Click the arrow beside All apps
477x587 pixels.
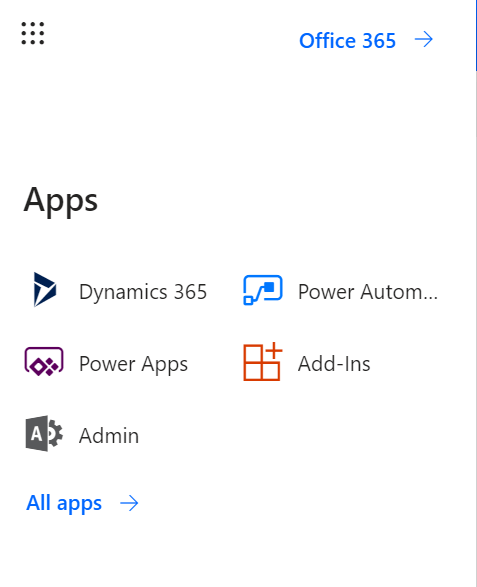[129, 503]
